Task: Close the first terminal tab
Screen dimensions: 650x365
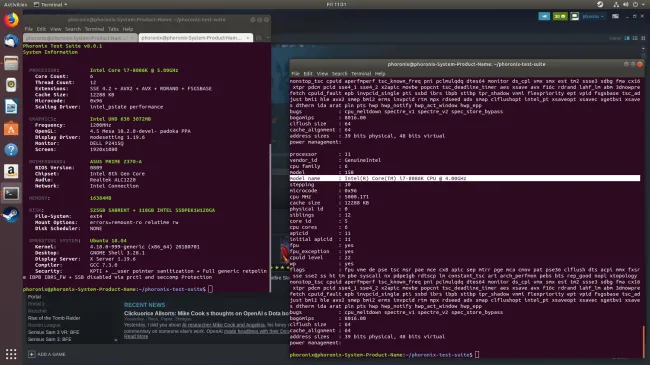Action: [x=132, y=38]
